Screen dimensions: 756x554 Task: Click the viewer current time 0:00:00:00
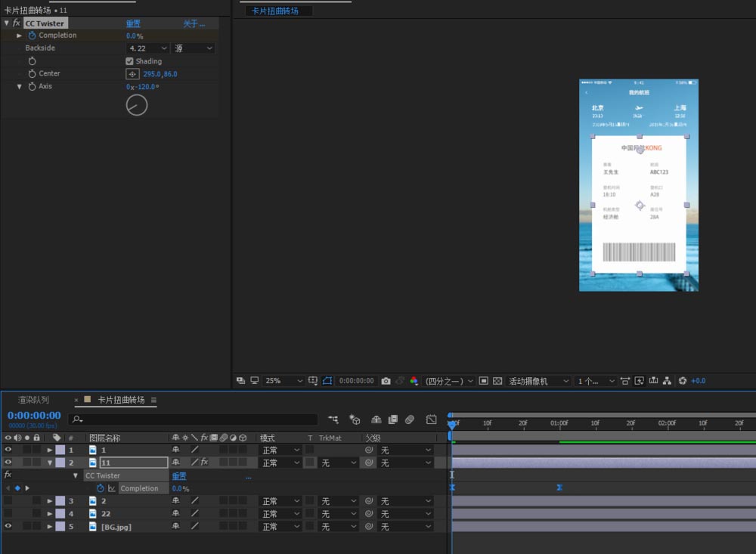(356, 381)
